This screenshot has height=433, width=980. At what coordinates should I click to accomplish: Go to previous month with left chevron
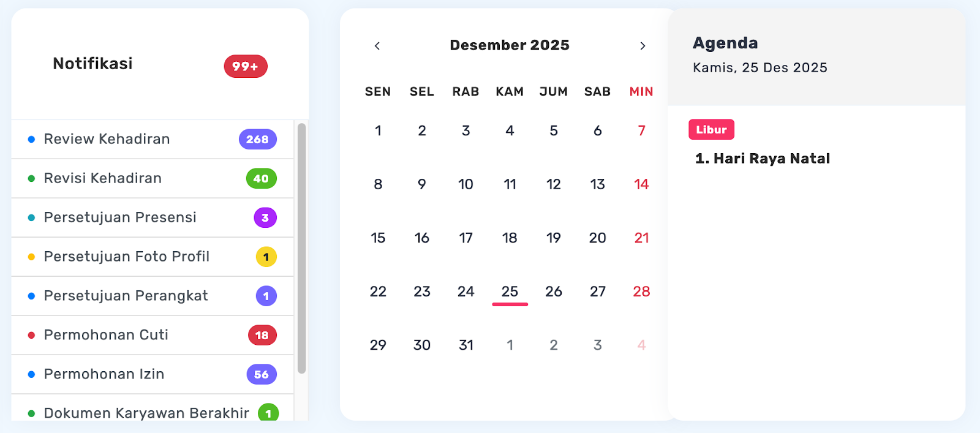pos(377,46)
